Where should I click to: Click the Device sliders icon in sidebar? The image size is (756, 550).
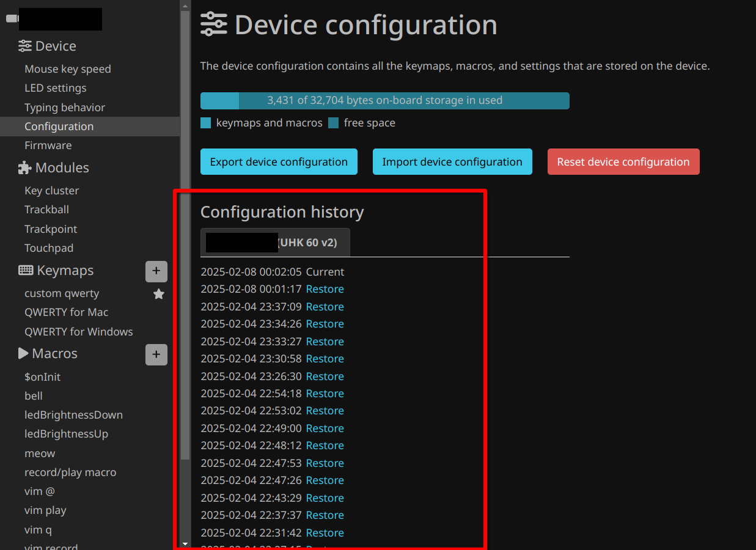24,46
